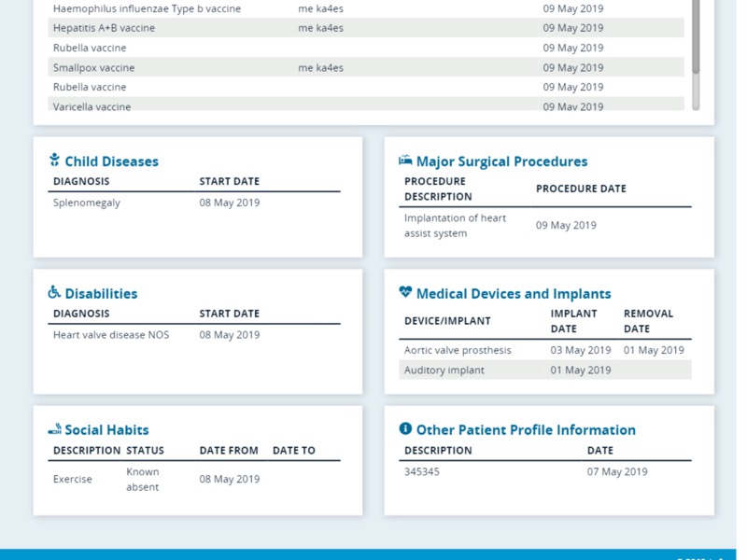Click the Aortic valve prosthesis row
Image resolution: width=747 pixels, height=560 pixels.
click(x=545, y=350)
